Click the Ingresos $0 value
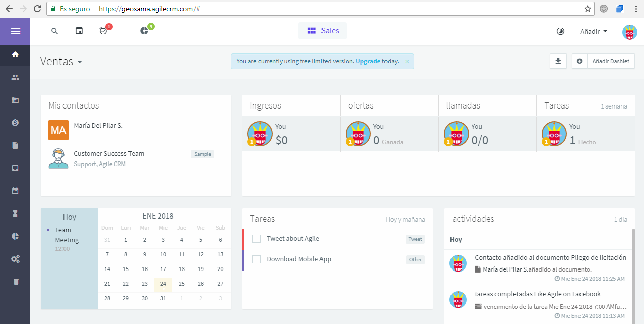This screenshot has width=644, height=324. coord(282,140)
